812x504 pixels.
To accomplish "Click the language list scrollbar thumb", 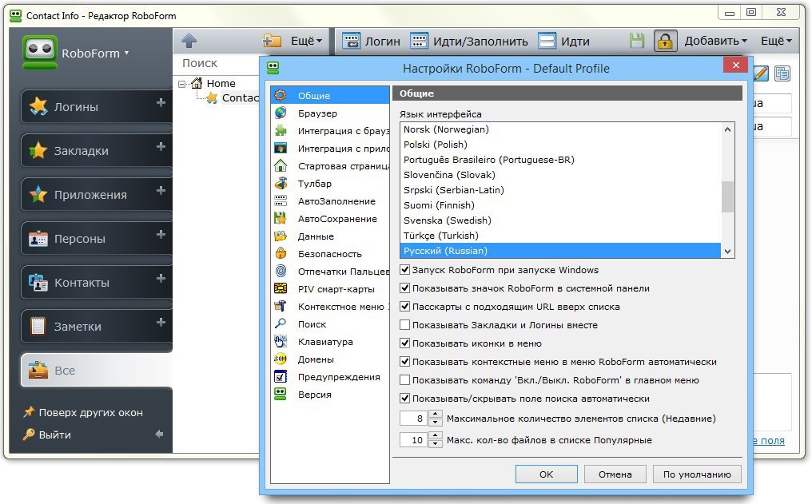I will pyautogui.click(x=727, y=196).
